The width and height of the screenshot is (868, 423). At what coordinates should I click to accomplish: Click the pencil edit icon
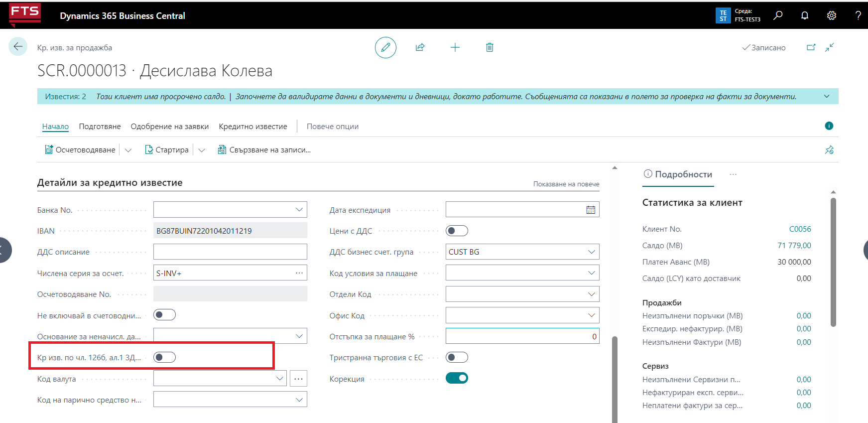coord(385,47)
